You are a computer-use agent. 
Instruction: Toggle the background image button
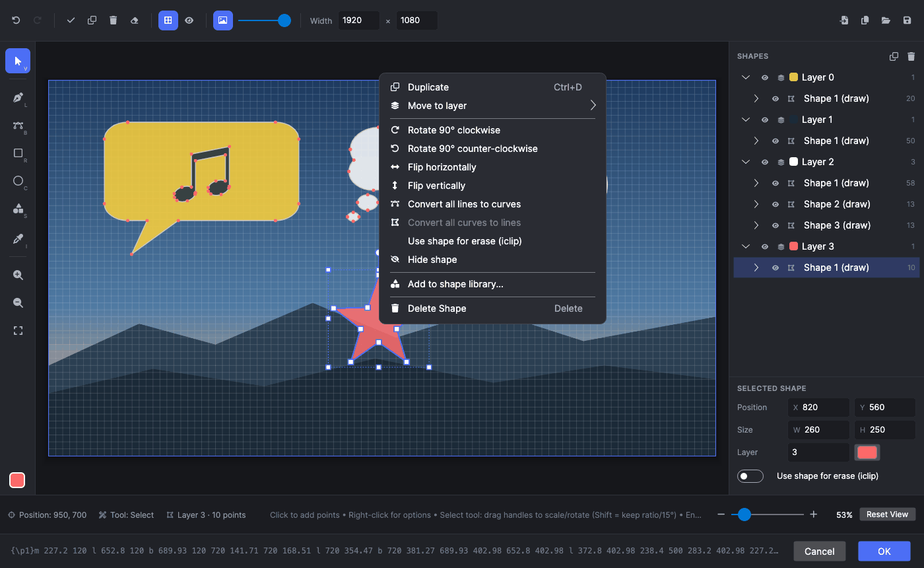pos(223,20)
